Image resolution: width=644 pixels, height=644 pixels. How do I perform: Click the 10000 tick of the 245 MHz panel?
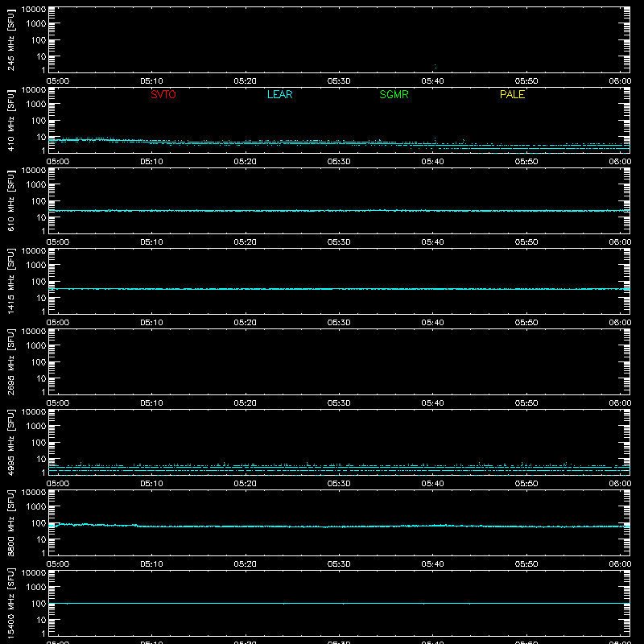click(34, 10)
